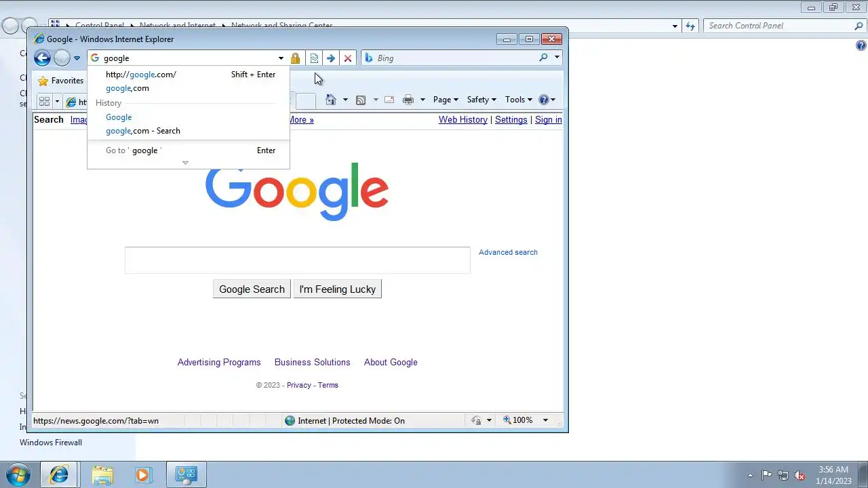Expand autocomplete list with bottom chevron
This screenshot has width=868, height=488.
click(x=185, y=163)
